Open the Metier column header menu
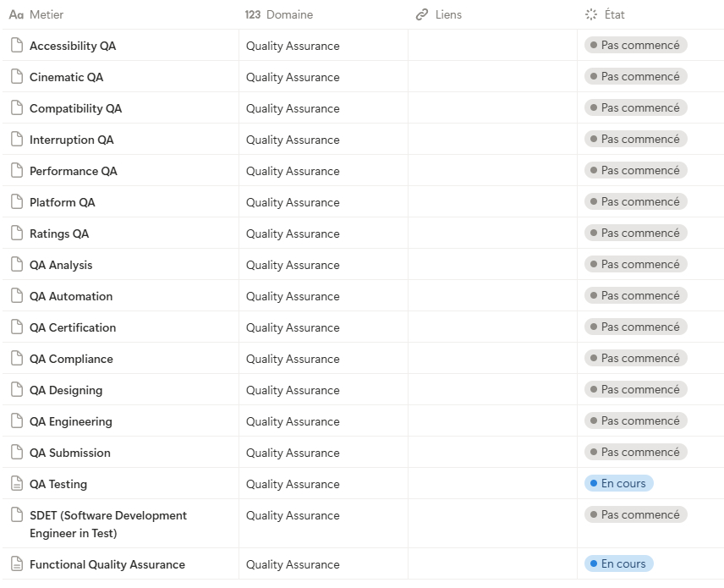 [x=46, y=14]
